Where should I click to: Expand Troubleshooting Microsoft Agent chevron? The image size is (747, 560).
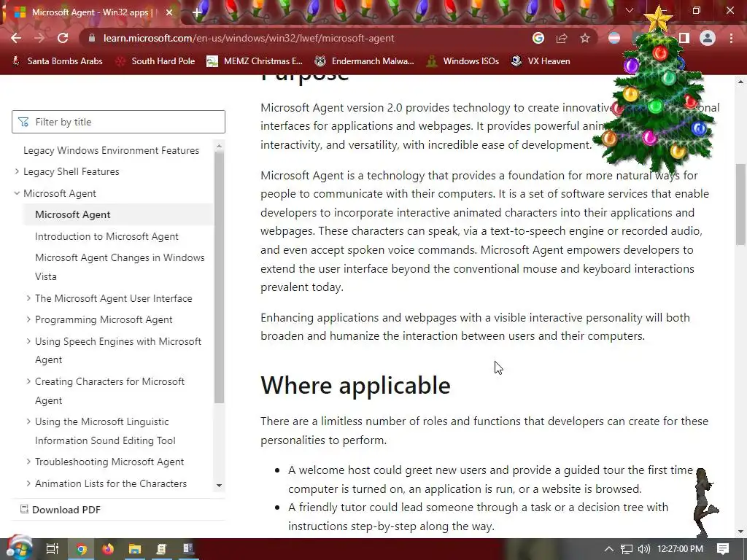click(28, 462)
